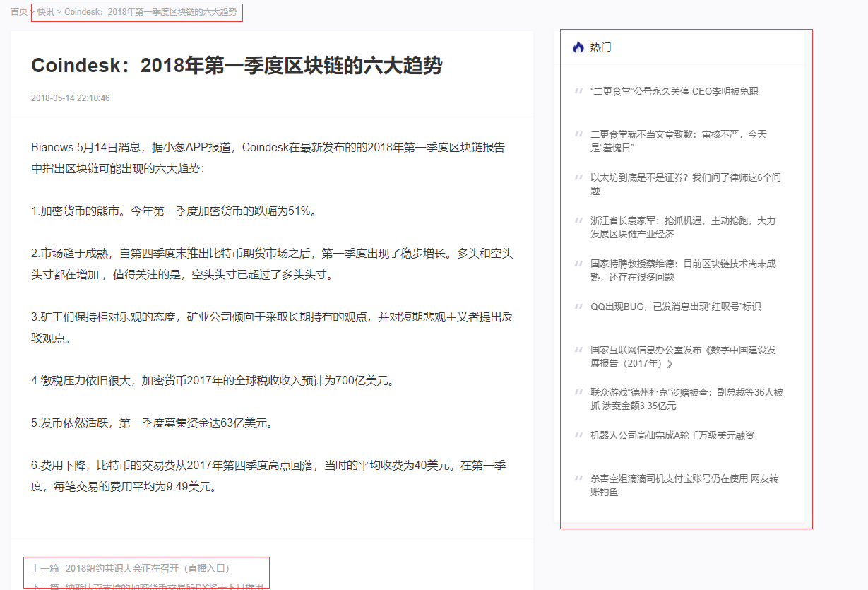Open 国家特聘教授蔡维德 article
Viewport: 868px width, 590px height.
tap(683, 270)
